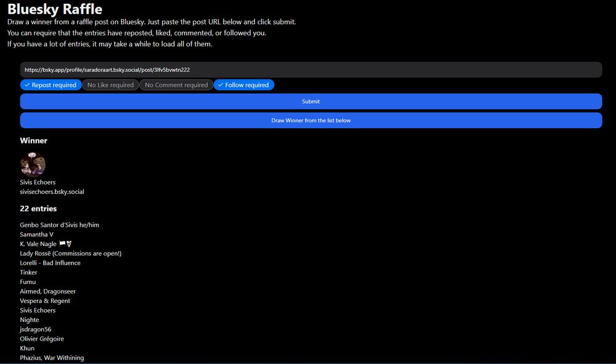Toggle the Follow required option
Image resolution: width=616 pixels, height=364 pixels.
[x=243, y=85]
